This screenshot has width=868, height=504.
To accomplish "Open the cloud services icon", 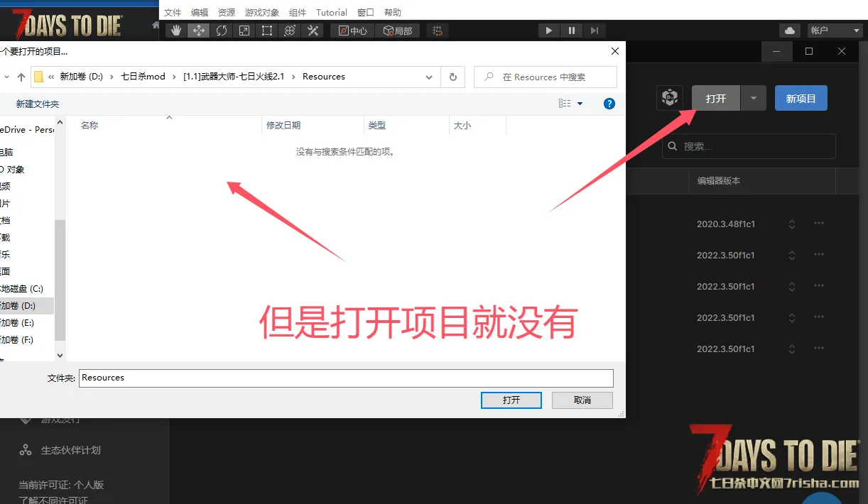I will pos(790,31).
